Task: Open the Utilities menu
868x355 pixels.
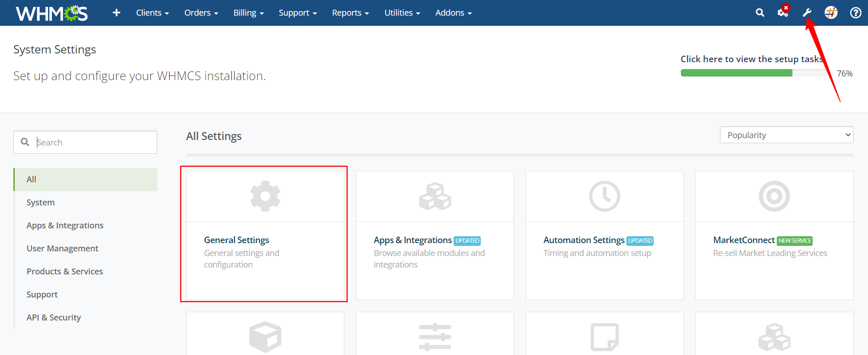Action: (402, 13)
